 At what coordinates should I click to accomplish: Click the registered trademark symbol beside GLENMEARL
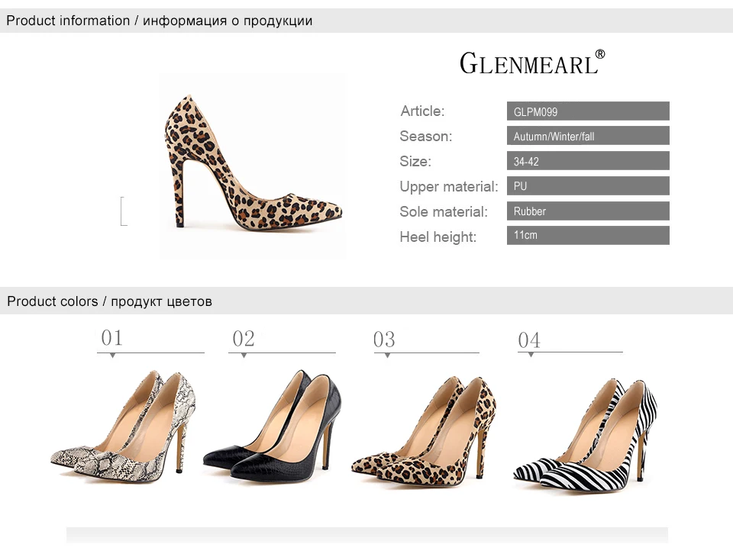tap(600, 54)
